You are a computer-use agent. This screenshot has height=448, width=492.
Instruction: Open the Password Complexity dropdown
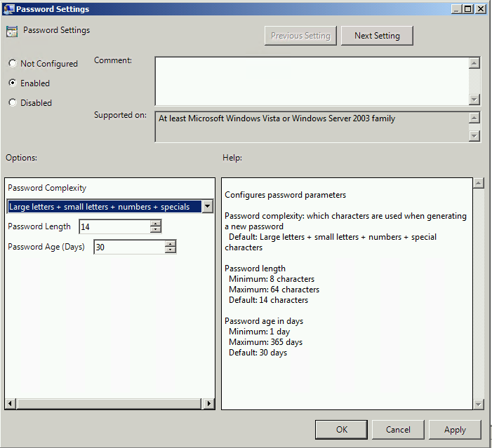pos(207,207)
